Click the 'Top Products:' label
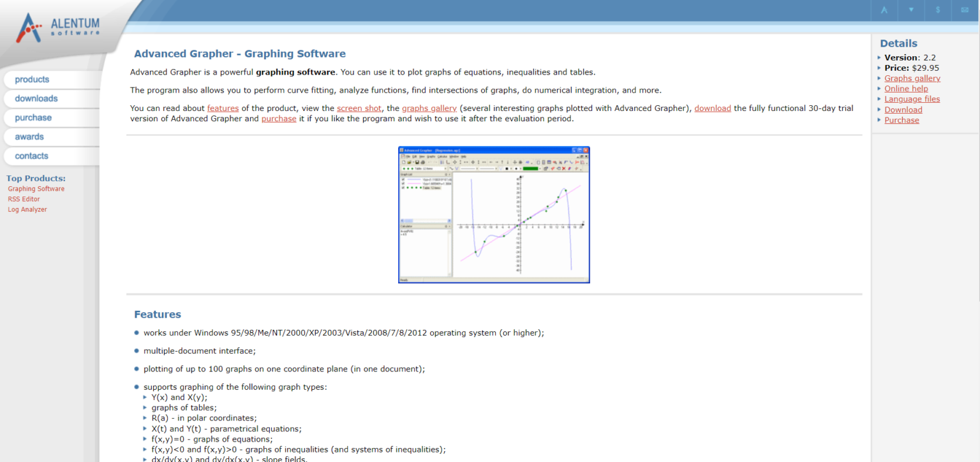980x462 pixels. pyautogui.click(x=36, y=179)
